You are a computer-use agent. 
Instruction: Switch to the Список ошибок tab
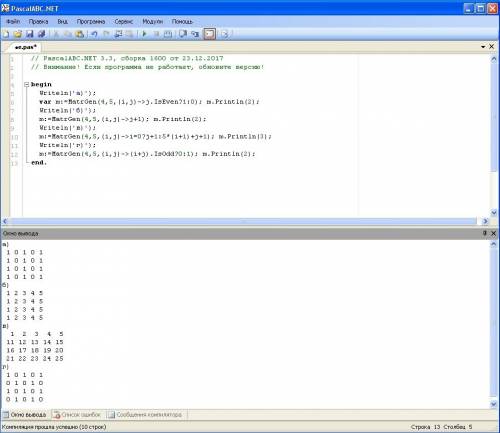(77, 415)
